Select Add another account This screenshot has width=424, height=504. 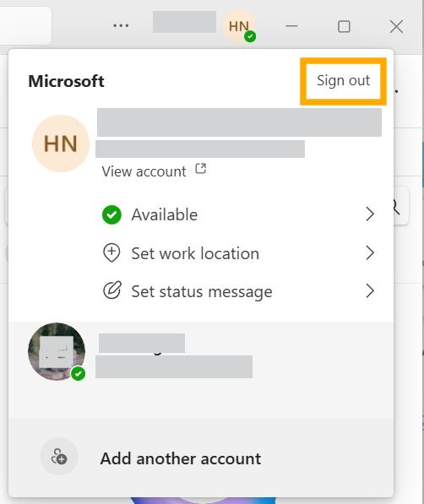[201, 458]
